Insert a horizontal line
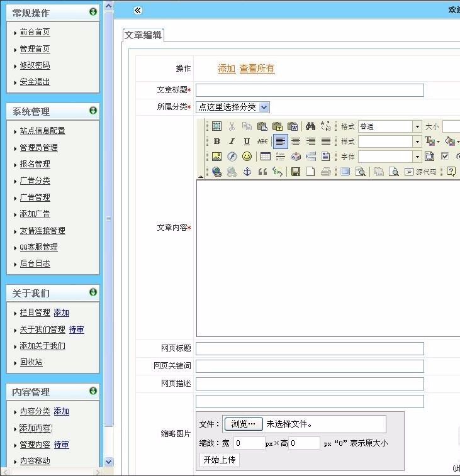The height and width of the screenshot is (476, 460). [280, 157]
